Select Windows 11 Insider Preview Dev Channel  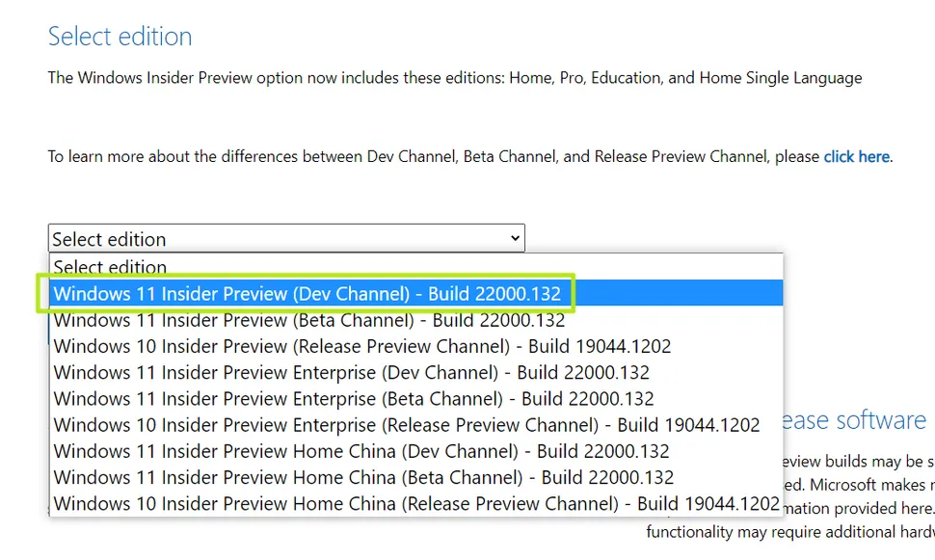coord(415,293)
